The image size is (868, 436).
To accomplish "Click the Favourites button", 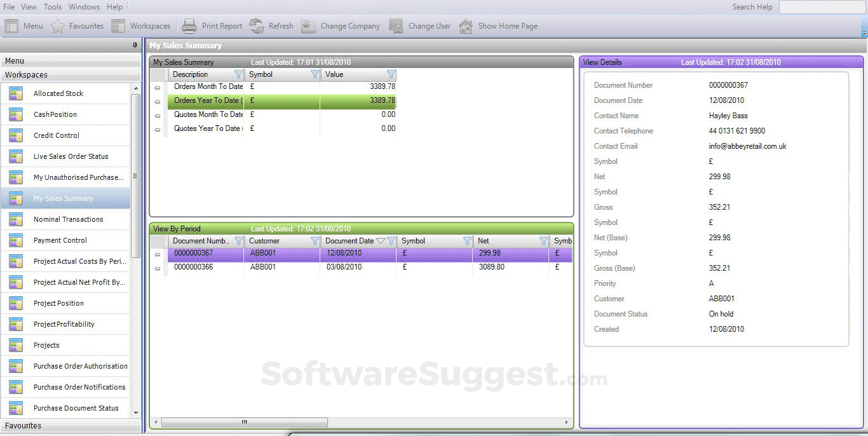I will pos(77,25).
